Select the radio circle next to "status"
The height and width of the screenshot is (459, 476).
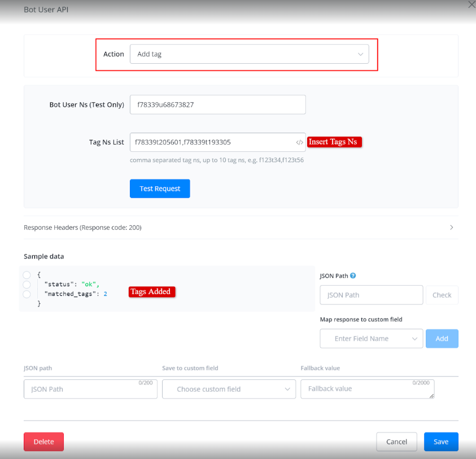coord(27,285)
